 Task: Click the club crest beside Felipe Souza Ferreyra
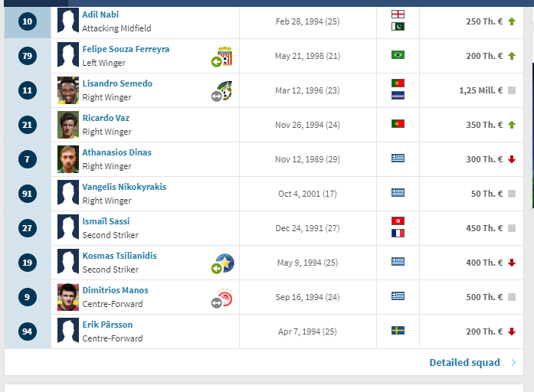click(224, 56)
